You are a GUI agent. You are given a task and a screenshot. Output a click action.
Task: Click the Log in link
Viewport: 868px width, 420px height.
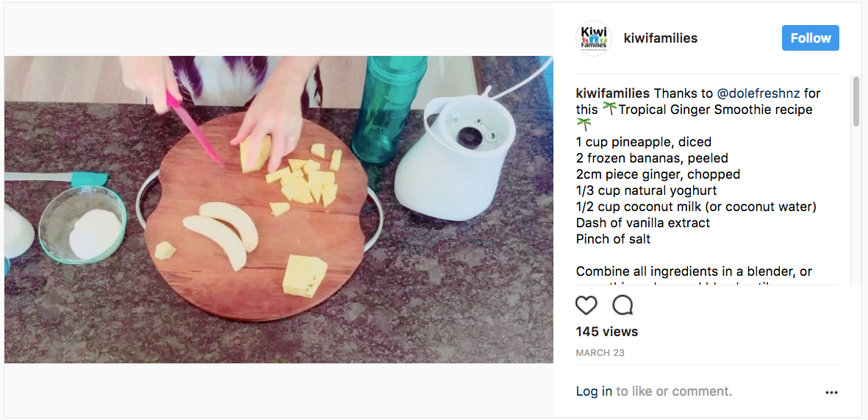(594, 391)
